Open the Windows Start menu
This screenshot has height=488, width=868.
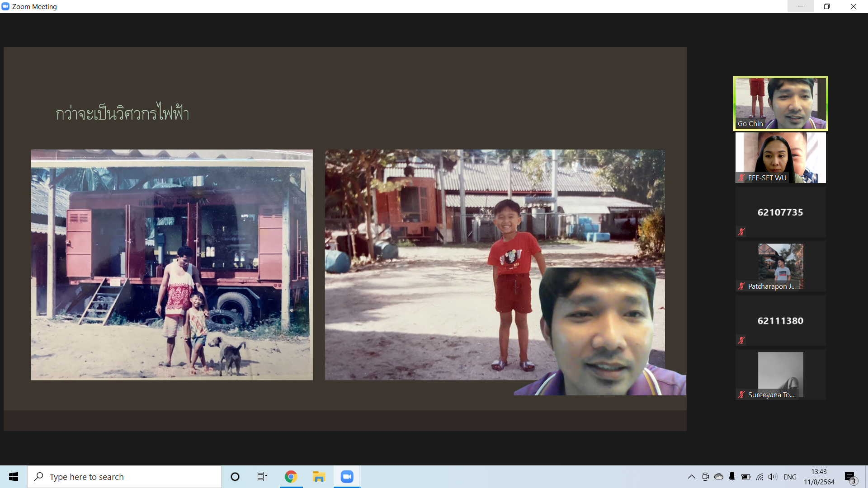pyautogui.click(x=14, y=477)
